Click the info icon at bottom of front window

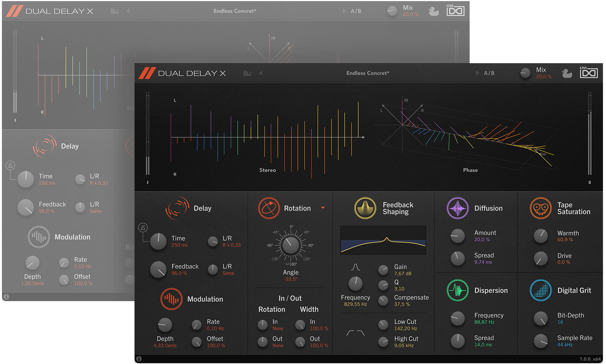(139, 359)
